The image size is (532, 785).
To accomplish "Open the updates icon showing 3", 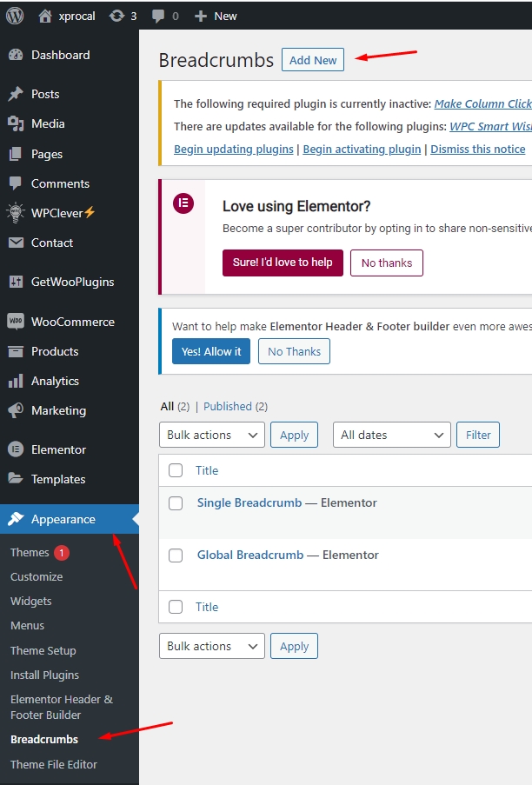I will pyautogui.click(x=115, y=16).
